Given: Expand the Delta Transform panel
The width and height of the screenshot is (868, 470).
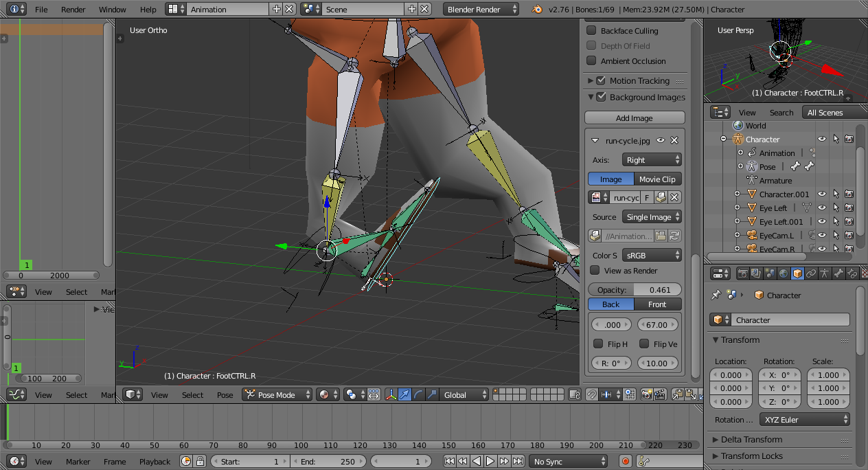Looking at the screenshot, I should coord(751,439).
